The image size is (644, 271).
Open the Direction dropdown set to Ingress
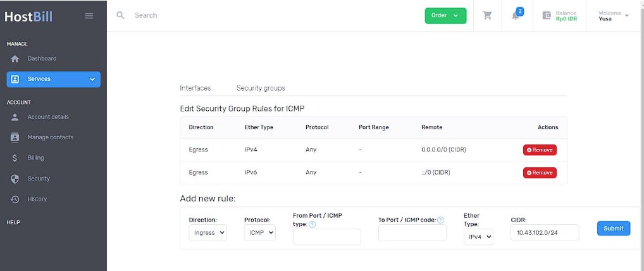click(x=208, y=233)
